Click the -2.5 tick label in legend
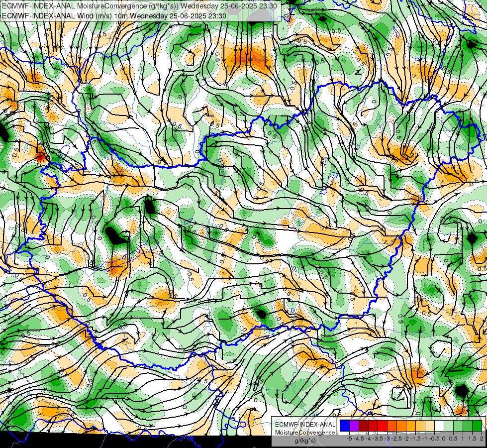487x448 pixels. coord(396,439)
